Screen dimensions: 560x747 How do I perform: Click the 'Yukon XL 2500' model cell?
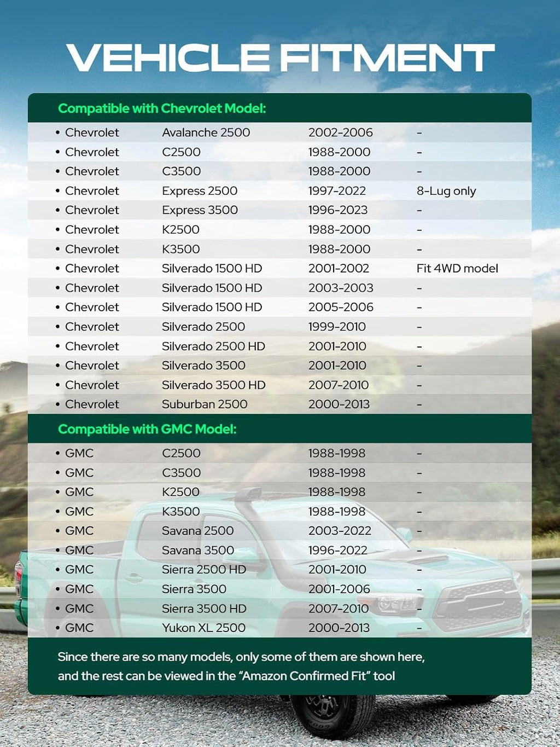(x=203, y=628)
